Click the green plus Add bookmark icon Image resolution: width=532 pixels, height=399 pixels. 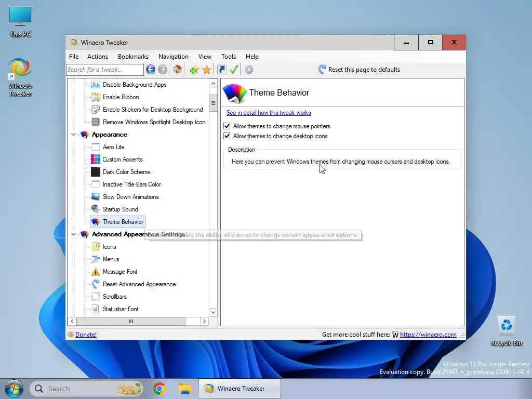point(194,70)
